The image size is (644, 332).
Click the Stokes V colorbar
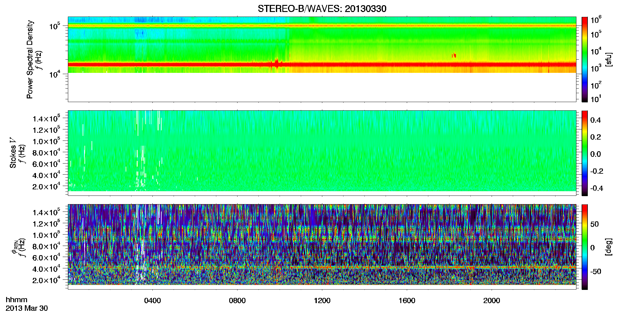click(x=585, y=153)
